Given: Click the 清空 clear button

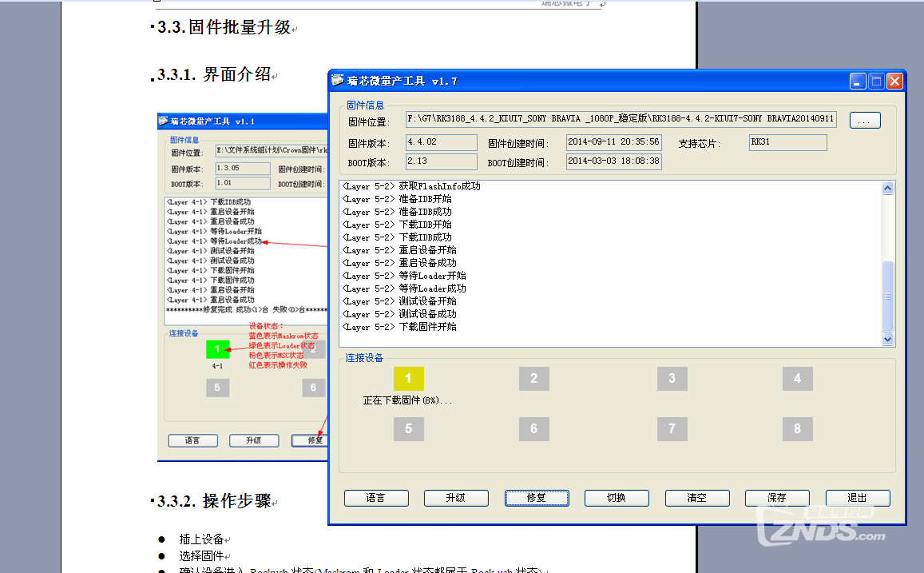Looking at the screenshot, I should point(697,498).
